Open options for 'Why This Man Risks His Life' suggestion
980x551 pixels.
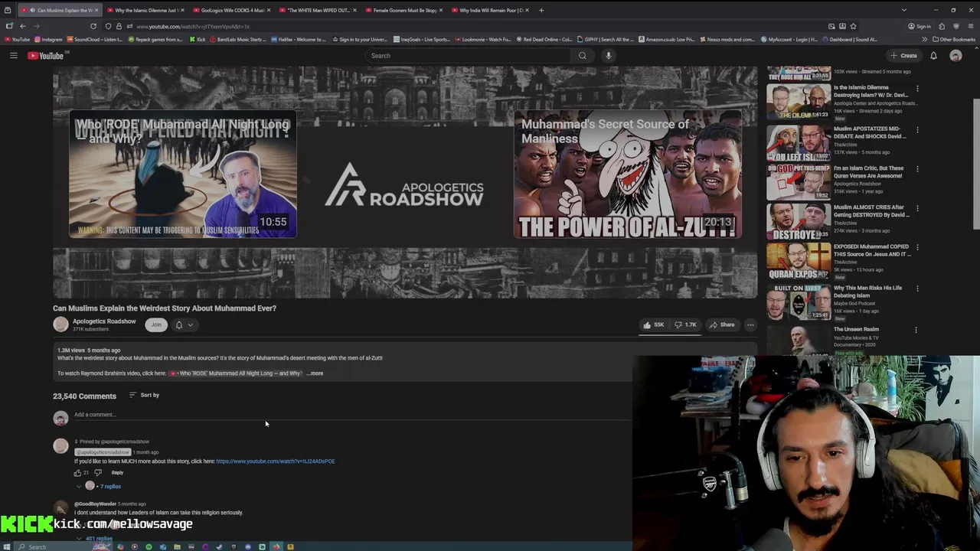point(917,289)
